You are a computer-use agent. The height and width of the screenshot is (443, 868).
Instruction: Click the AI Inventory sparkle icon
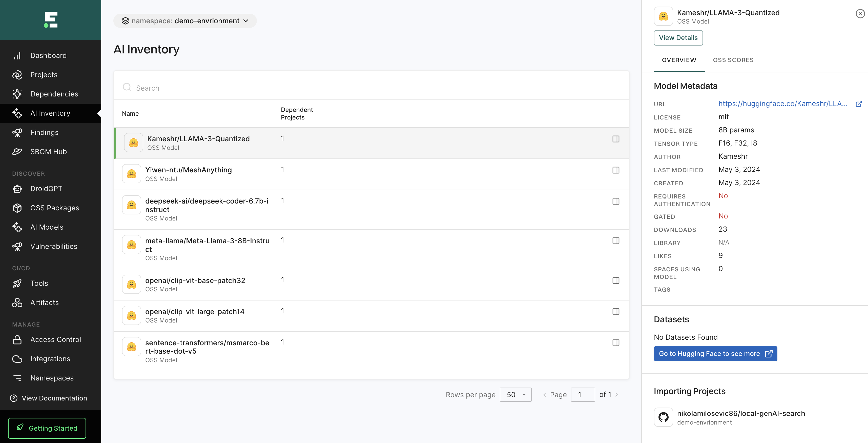point(17,113)
